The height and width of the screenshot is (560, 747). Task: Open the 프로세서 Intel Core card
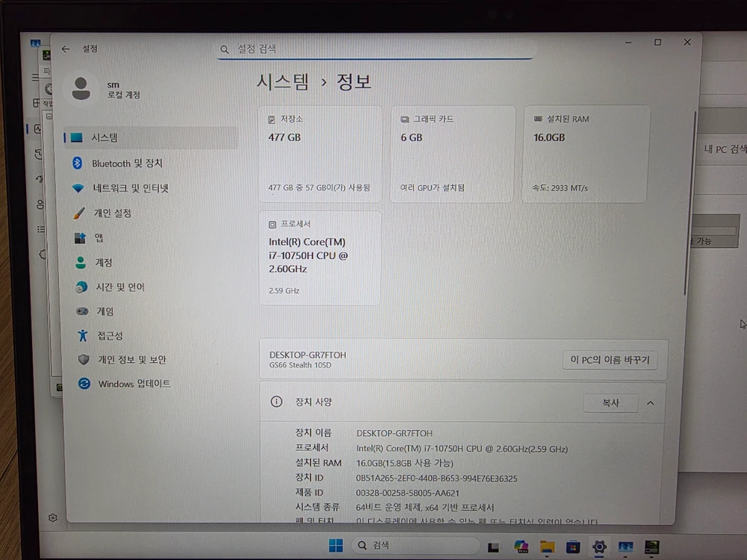(x=320, y=258)
